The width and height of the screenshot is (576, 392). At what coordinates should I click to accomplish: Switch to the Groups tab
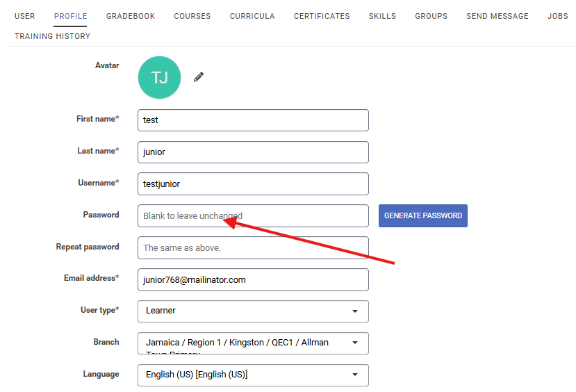pos(431,16)
